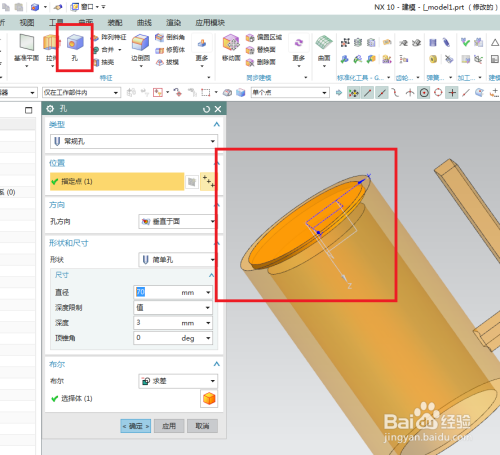
Task: Open the 直径 unit dropdown arrow
Action: pyautogui.click(x=208, y=292)
